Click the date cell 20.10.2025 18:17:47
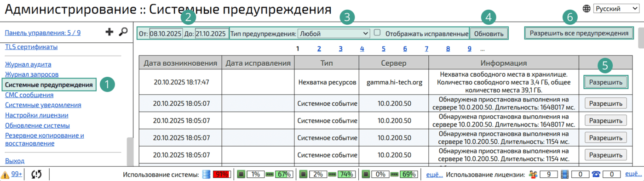The width and height of the screenshot is (644, 181). tap(181, 82)
